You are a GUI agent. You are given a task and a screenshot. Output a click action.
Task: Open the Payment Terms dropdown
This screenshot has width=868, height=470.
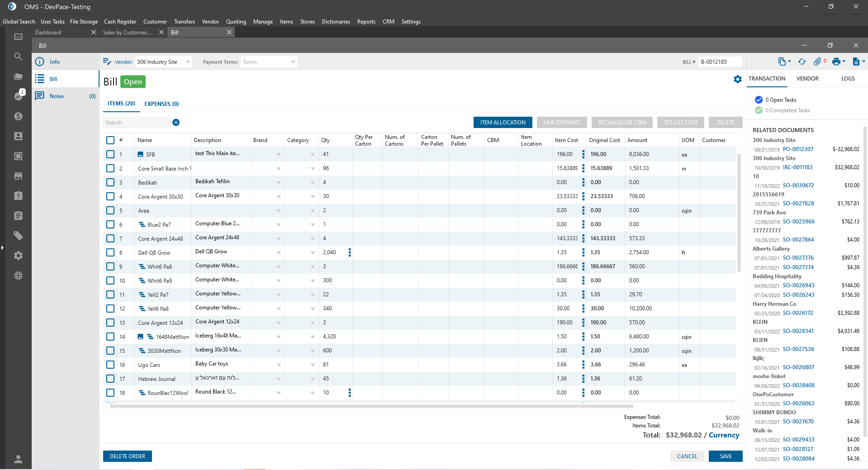(293, 62)
